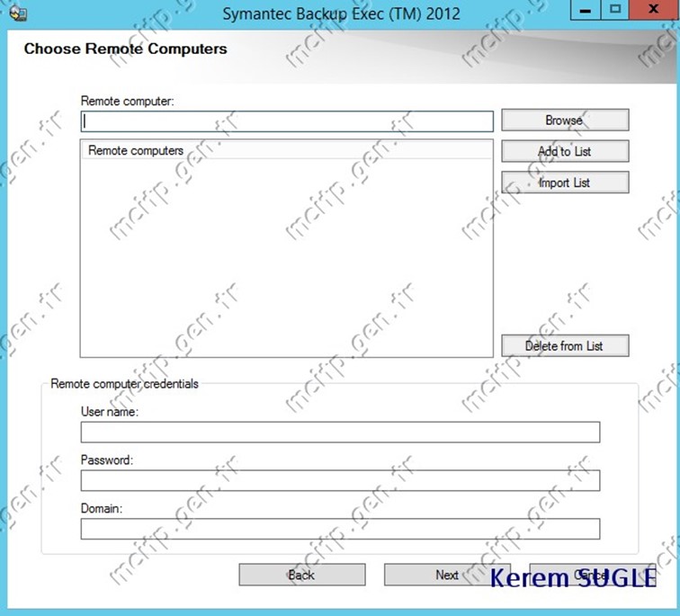The height and width of the screenshot is (616, 680).
Task: Click the Delete from List button
Action: click(565, 346)
